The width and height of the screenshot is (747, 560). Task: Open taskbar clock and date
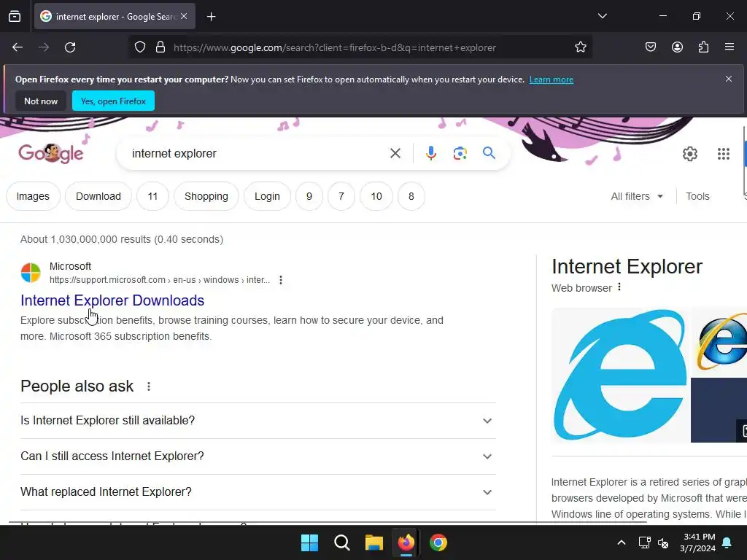(697, 542)
